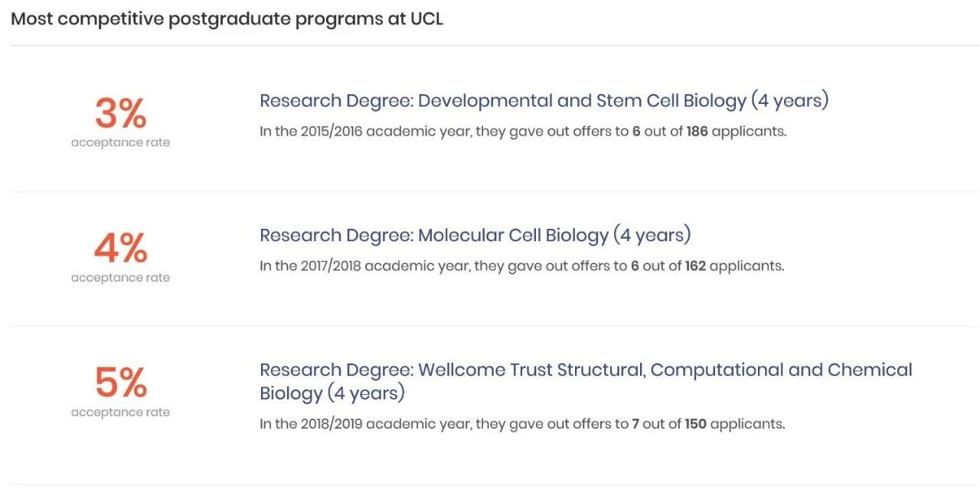The image size is (980, 489).
Task: Select the 2017/2018 academic year description text
Action: (521, 266)
